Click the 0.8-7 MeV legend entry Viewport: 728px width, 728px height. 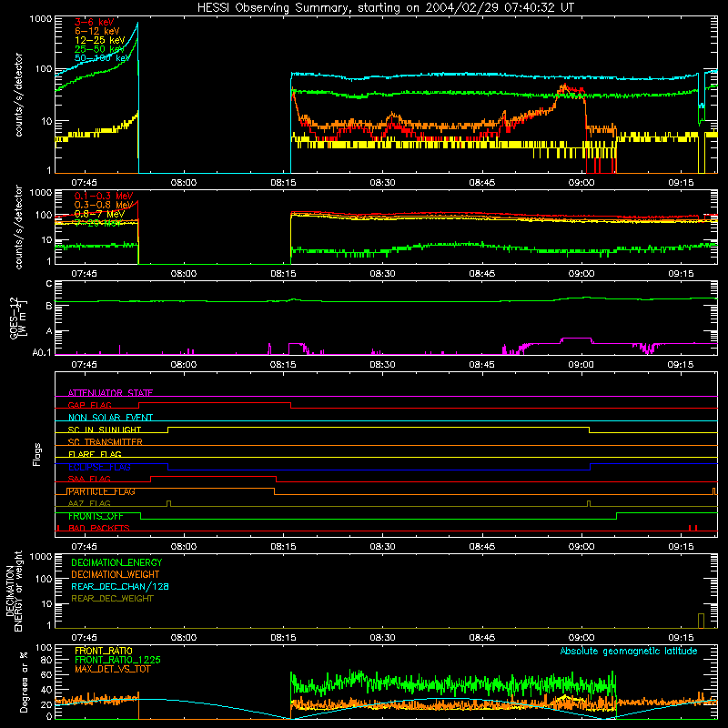click(x=100, y=214)
